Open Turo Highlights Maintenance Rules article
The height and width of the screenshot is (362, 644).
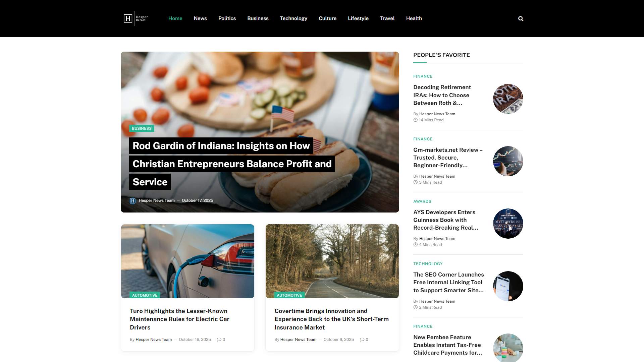179,319
